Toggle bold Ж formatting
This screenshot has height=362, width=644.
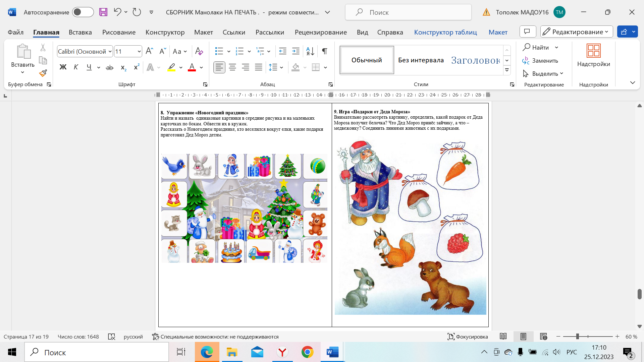(x=63, y=67)
